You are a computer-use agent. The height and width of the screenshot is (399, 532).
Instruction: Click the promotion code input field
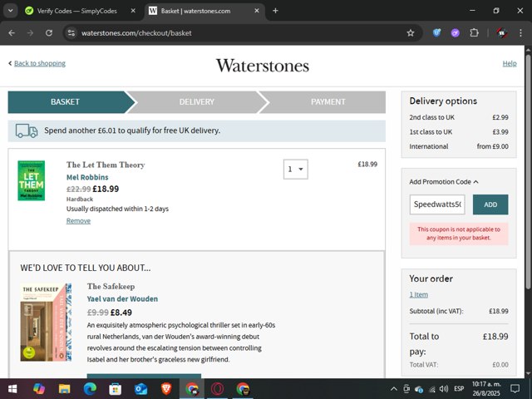(437, 204)
